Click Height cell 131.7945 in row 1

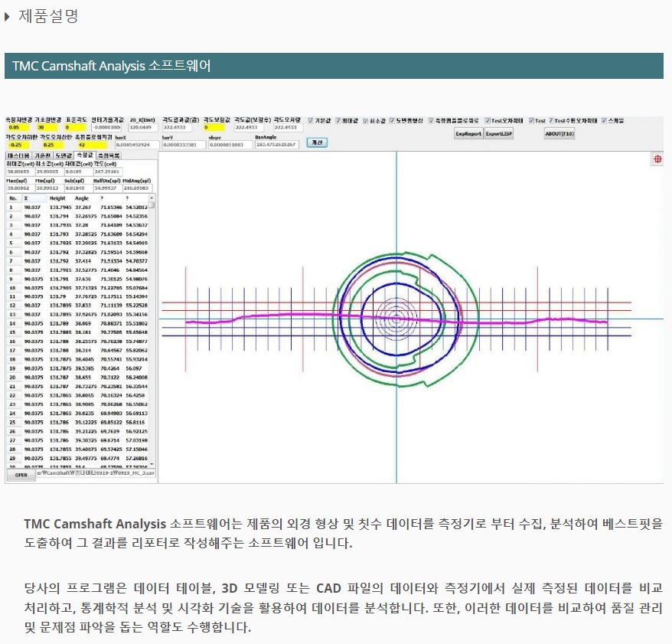[x=60, y=208]
